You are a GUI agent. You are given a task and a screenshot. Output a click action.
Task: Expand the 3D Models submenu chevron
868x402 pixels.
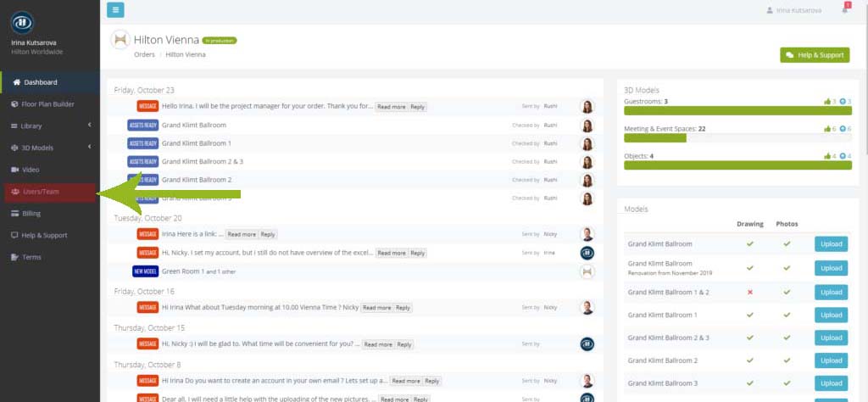click(89, 147)
